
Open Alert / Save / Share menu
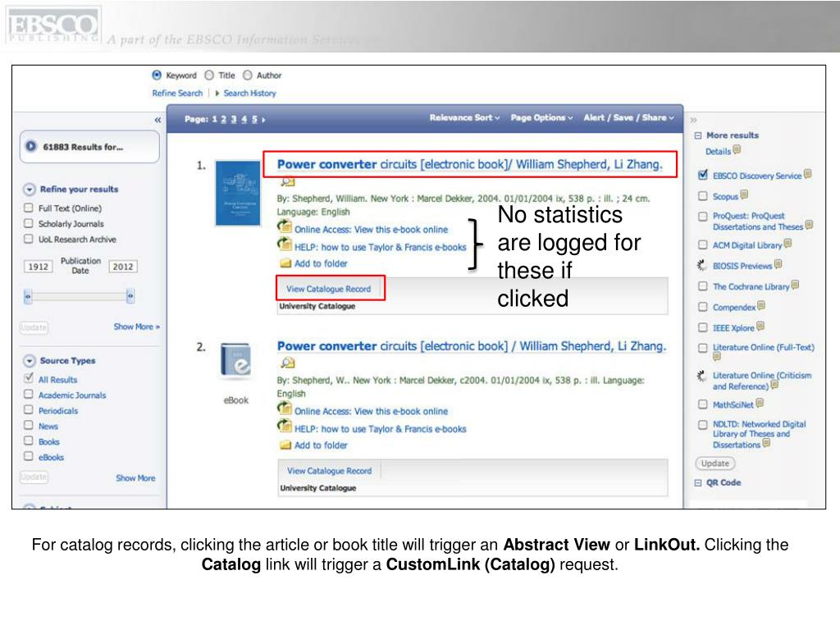tap(629, 117)
